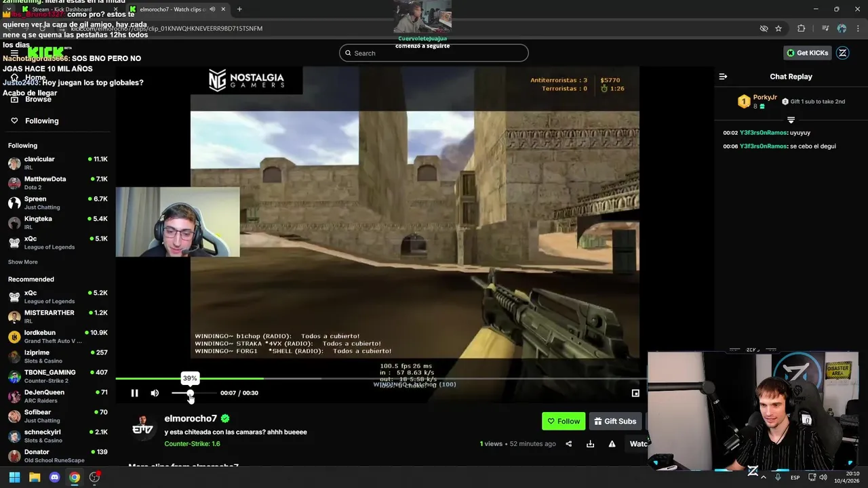The height and width of the screenshot is (488, 868).
Task: Expand Following with Show More
Action: click(23, 262)
